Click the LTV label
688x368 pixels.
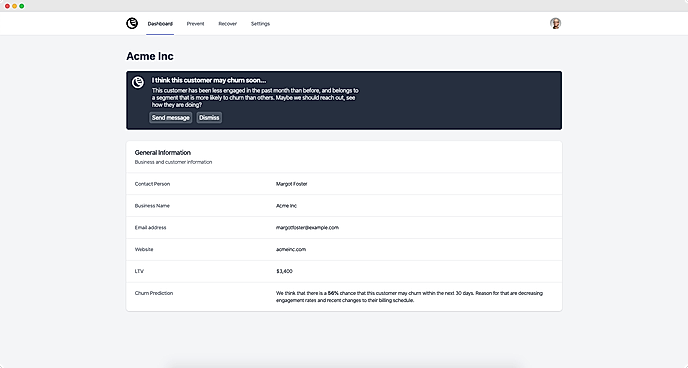pyautogui.click(x=139, y=271)
